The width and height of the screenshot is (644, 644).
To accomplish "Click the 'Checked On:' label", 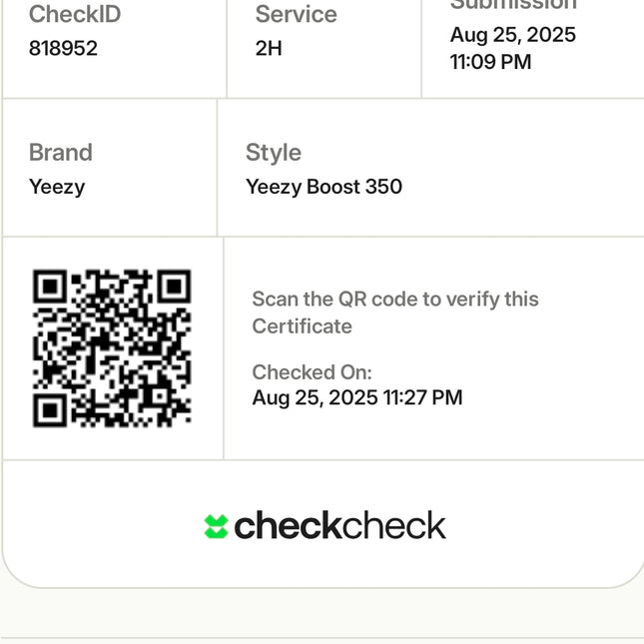I will point(312,372).
